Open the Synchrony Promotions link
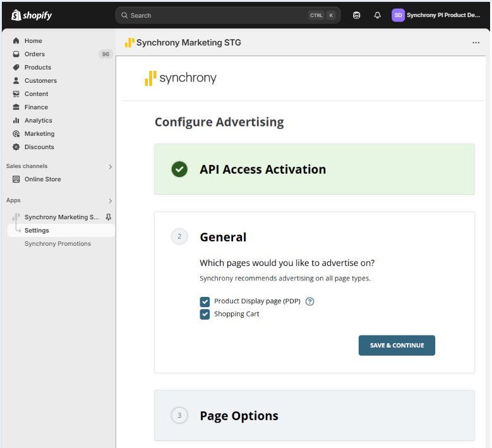This screenshot has width=492, height=448. (57, 244)
